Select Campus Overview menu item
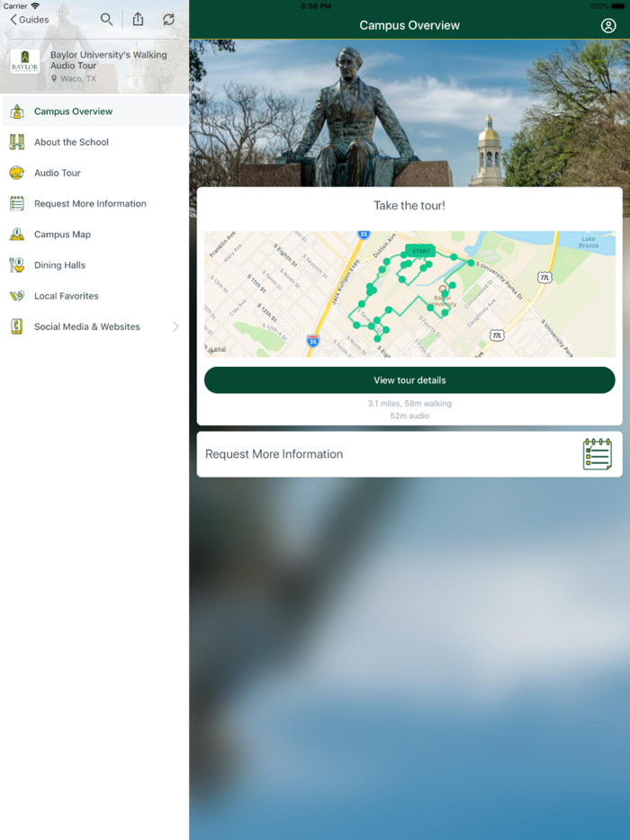 pos(94,112)
